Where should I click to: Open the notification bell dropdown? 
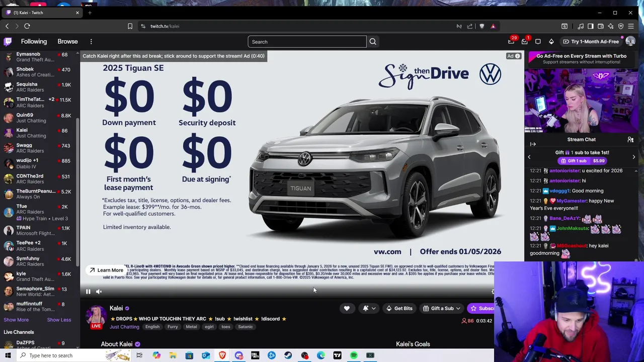click(369, 308)
